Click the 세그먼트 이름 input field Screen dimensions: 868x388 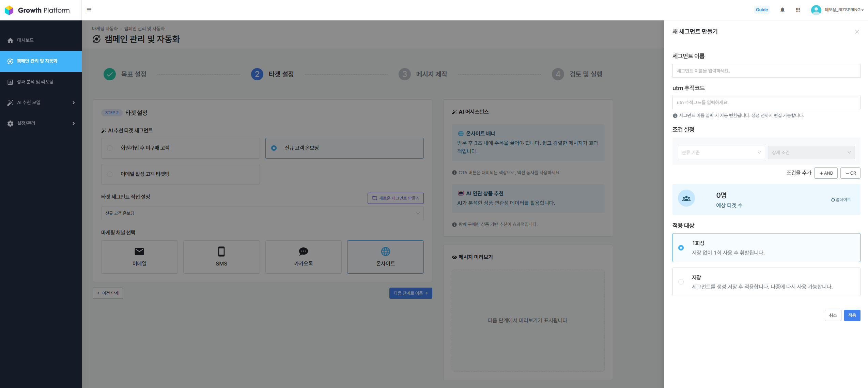tap(766, 71)
